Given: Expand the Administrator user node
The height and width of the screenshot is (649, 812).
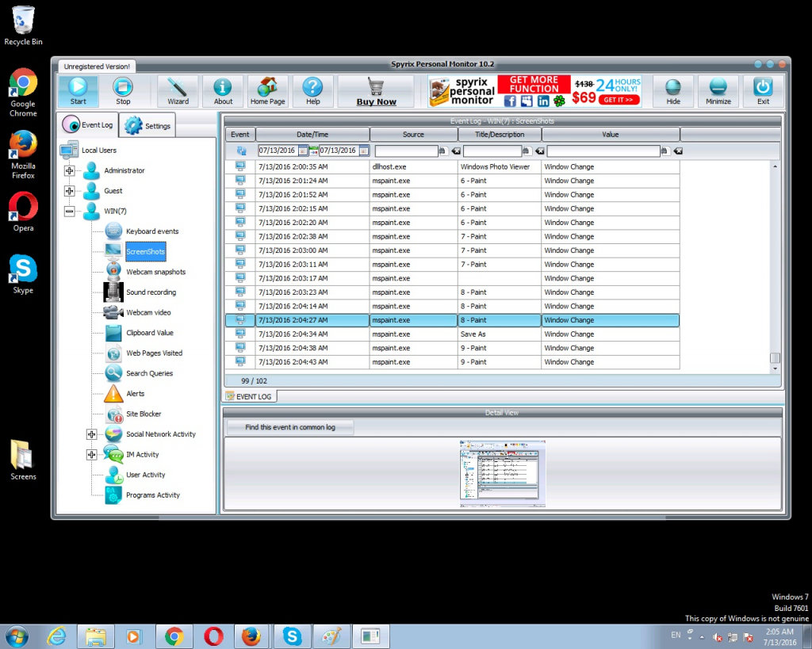Looking at the screenshot, I should (70, 170).
